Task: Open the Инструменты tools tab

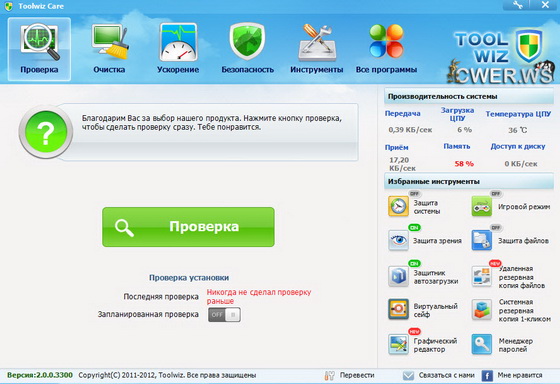Action: 316,49
